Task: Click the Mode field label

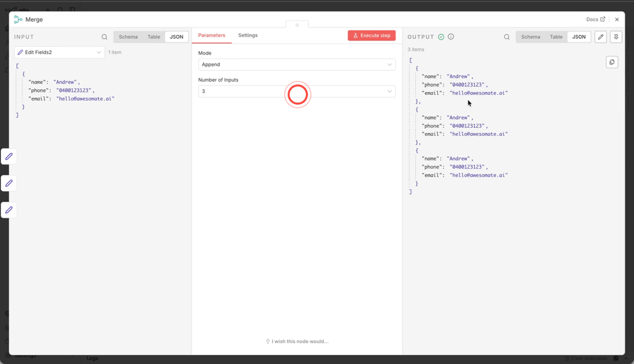Action: pos(205,53)
